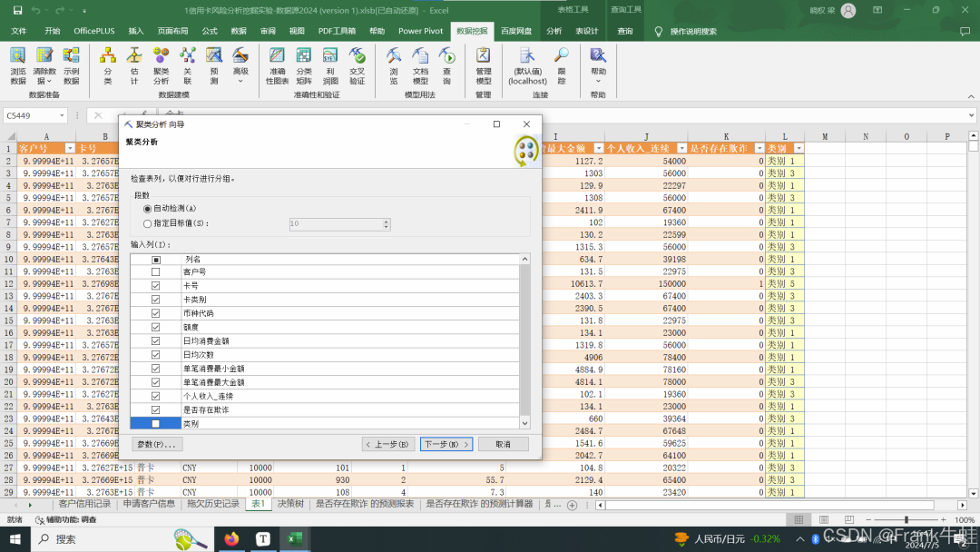
Task: Open the 类别 column filter dropdown
Action: 799,148
